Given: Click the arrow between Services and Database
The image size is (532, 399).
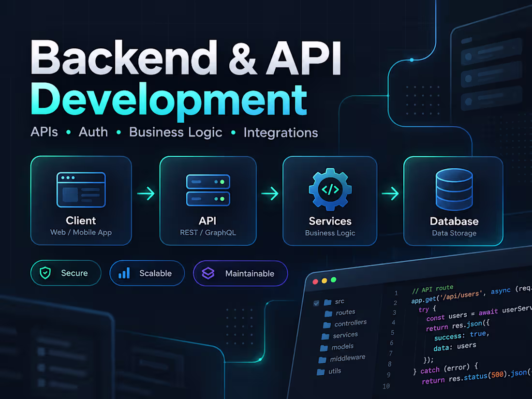Looking at the screenshot, I should pyautogui.click(x=390, y=193).
